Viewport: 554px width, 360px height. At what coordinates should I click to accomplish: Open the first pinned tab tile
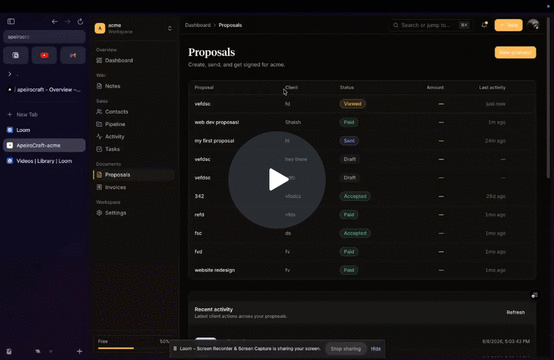click(16, 55)
